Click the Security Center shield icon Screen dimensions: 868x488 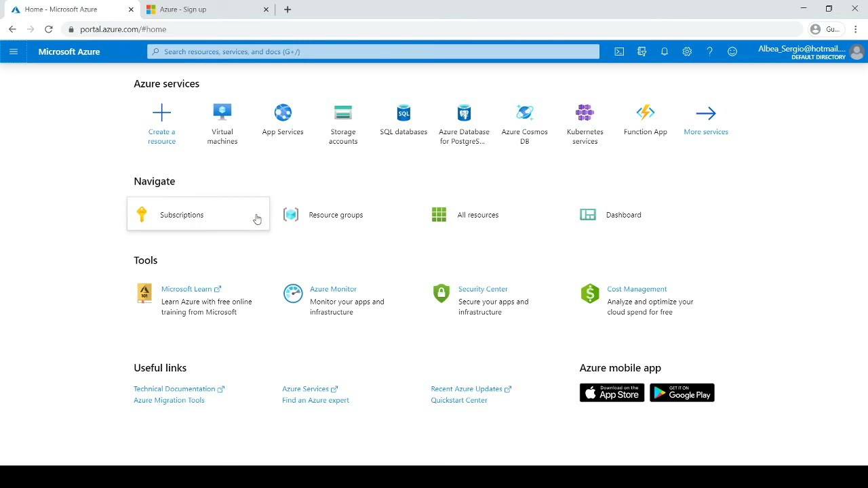pos(441,293)
